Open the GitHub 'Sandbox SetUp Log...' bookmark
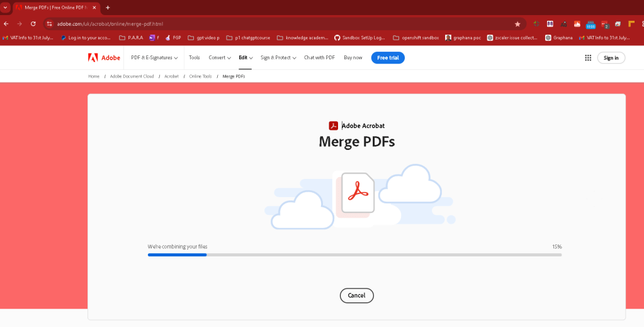 tap(359, 37)
